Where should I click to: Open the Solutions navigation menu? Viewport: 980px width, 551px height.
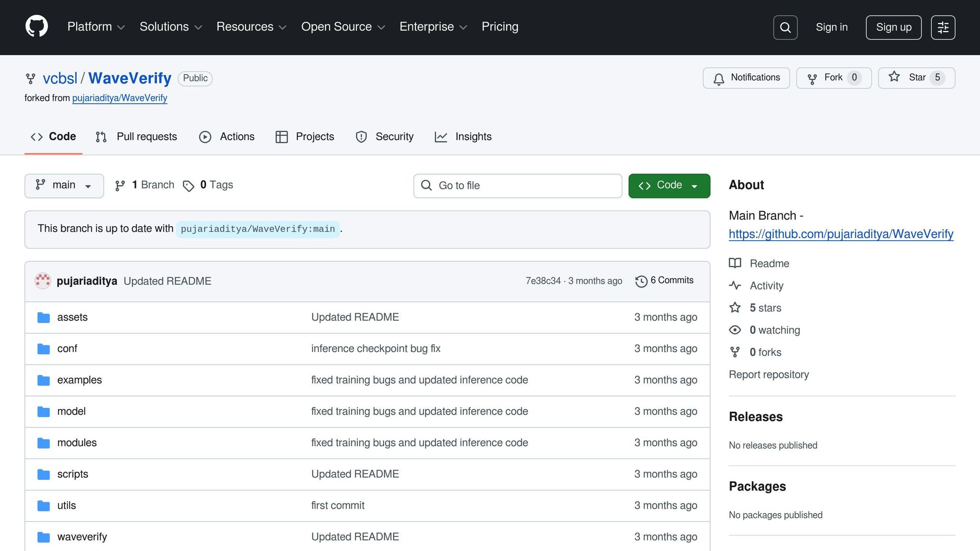click(x=170, y=27)
